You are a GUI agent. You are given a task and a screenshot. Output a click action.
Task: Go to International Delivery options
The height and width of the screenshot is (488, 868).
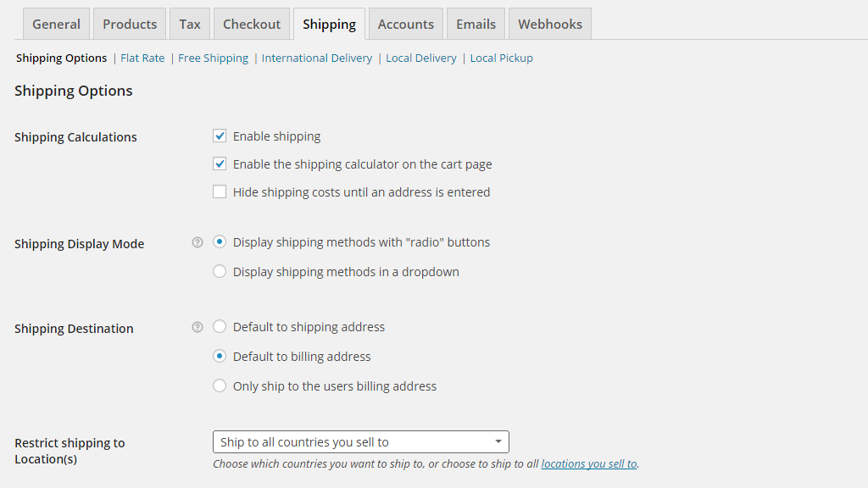click(x=316, y=58)
